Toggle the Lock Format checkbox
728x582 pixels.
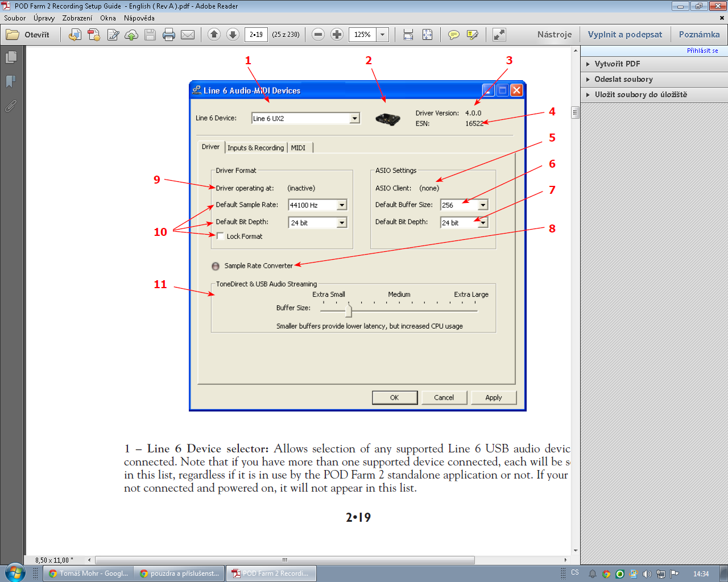(x=220, y=236)
